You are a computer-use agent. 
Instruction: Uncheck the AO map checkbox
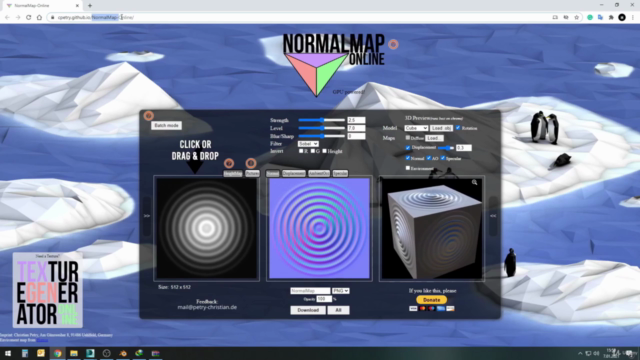(x=429, y=158)
